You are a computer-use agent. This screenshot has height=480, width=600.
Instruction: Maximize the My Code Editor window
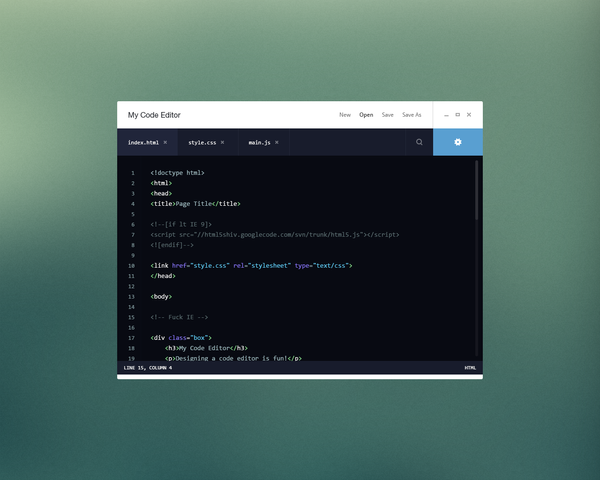(457, 114)
